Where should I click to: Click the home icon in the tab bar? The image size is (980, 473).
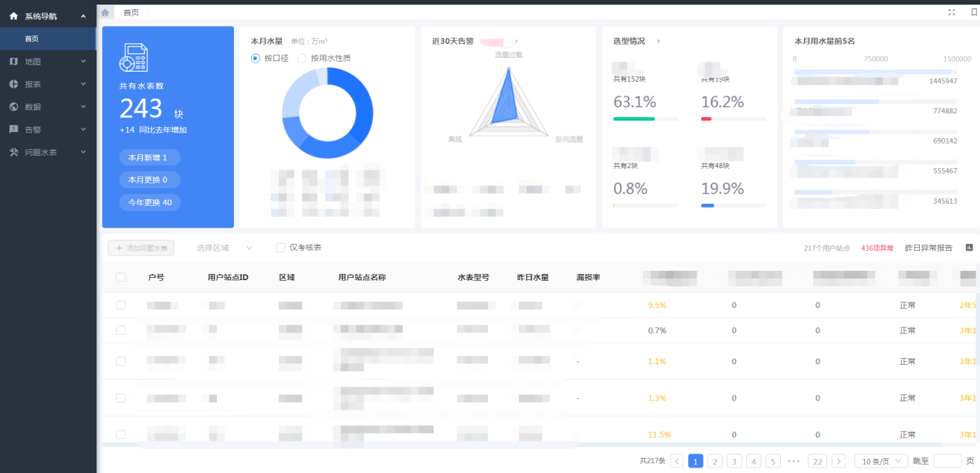[x=105, y=12]
